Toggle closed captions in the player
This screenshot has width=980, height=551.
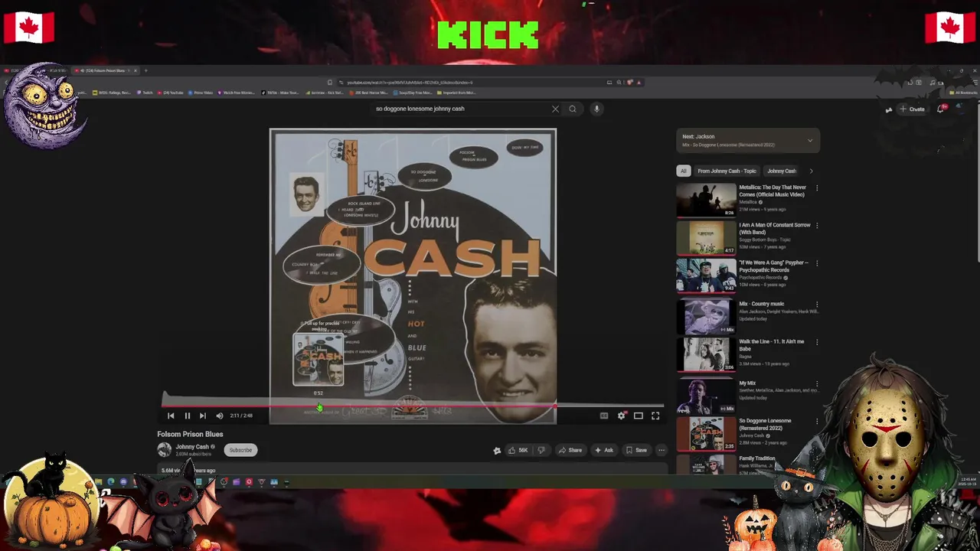tap(604, 416)
